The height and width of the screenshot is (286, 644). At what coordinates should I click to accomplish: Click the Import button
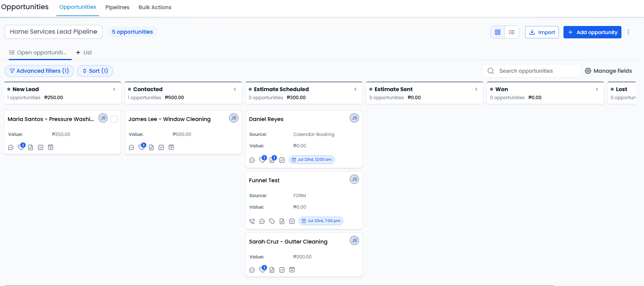[542, 32]
